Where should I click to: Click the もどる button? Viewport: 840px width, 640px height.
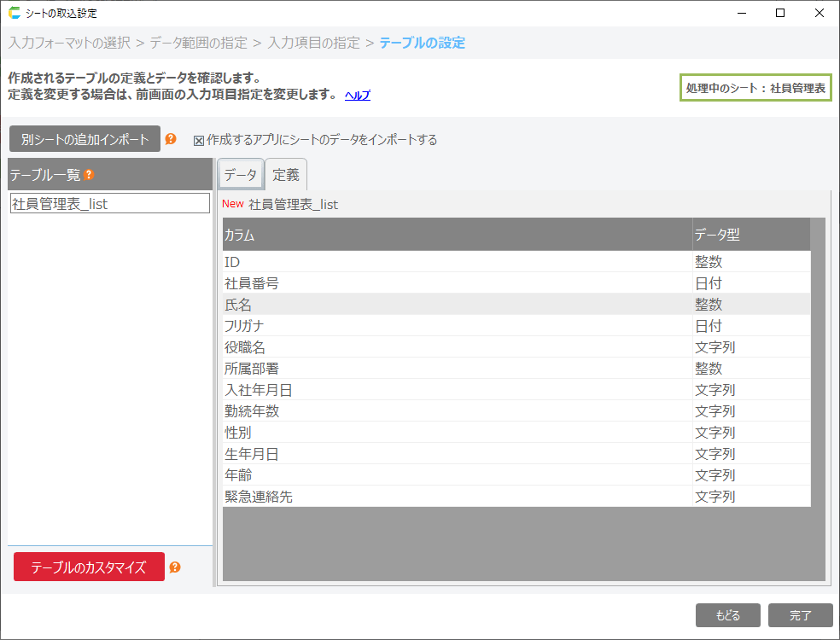pyautogui.click(x=727, y=615)
